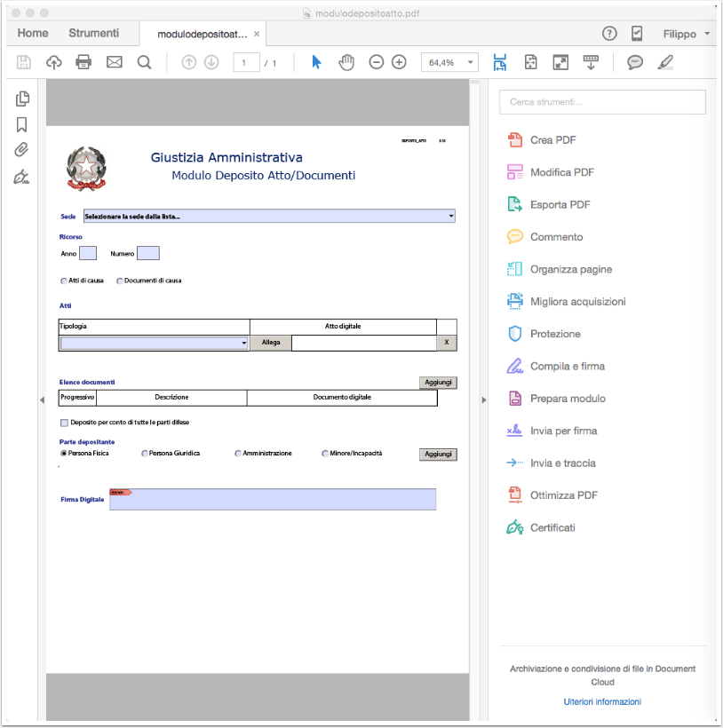Select the Atti di causa radio button

(x=64, y=281)
